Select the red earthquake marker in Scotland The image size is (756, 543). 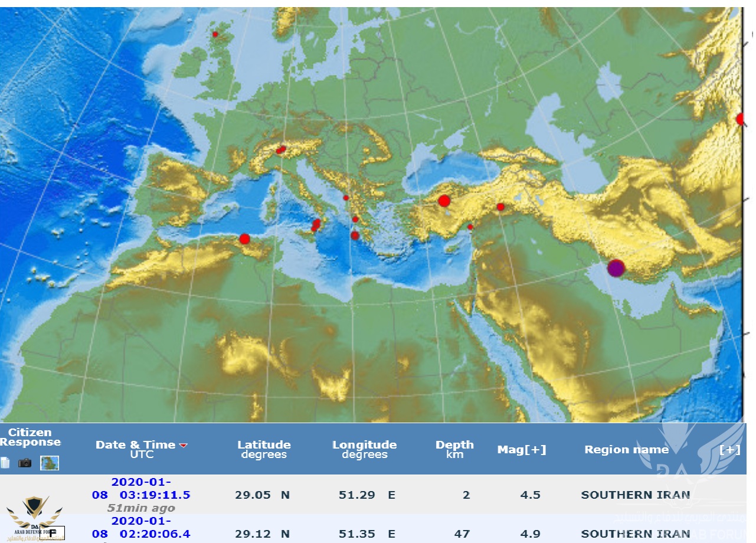point(215,34)
